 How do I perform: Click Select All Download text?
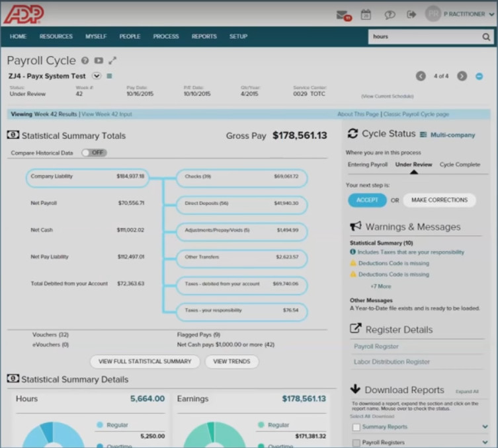point(372,416)
